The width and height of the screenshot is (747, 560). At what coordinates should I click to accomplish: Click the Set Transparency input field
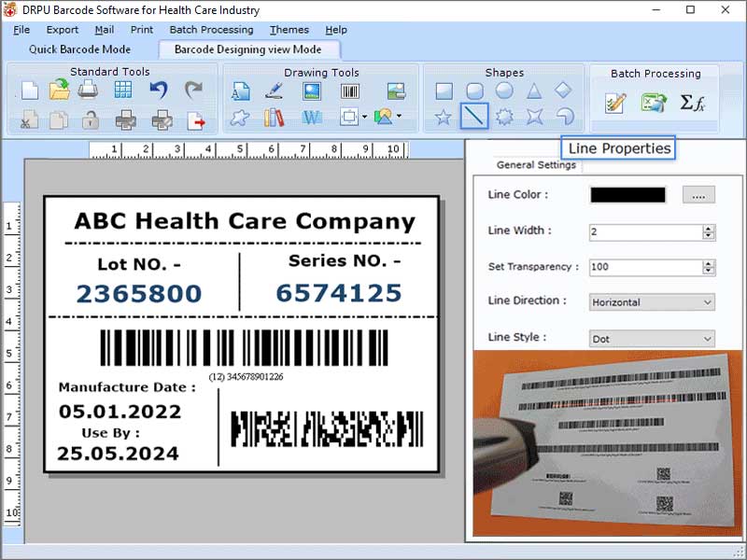coord(645,267)
